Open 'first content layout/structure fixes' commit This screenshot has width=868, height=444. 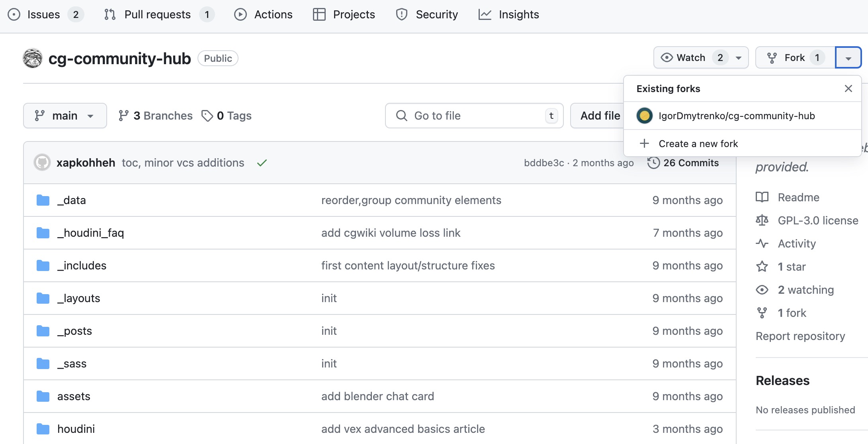point(408,265)
